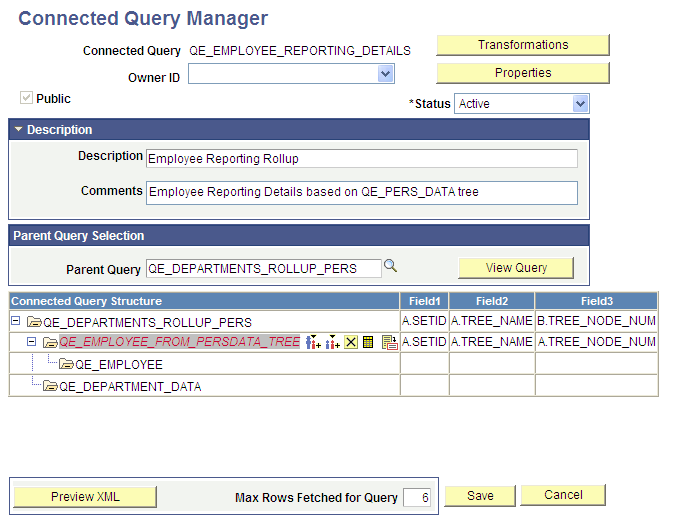This screenshot has width=673, height=524.
Task: Open the Properties button
Action: pos(523,73)
